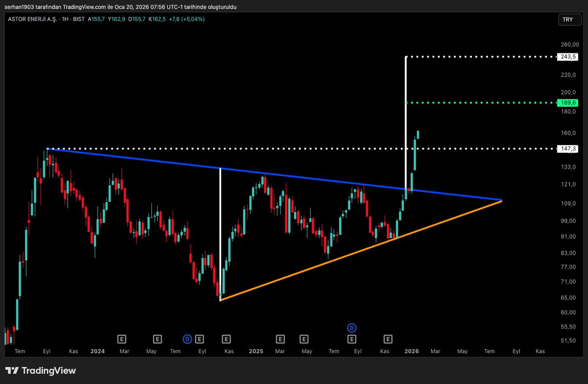Click the 83,00 price axis label
The image size is (588, 384).
(568, 253)
